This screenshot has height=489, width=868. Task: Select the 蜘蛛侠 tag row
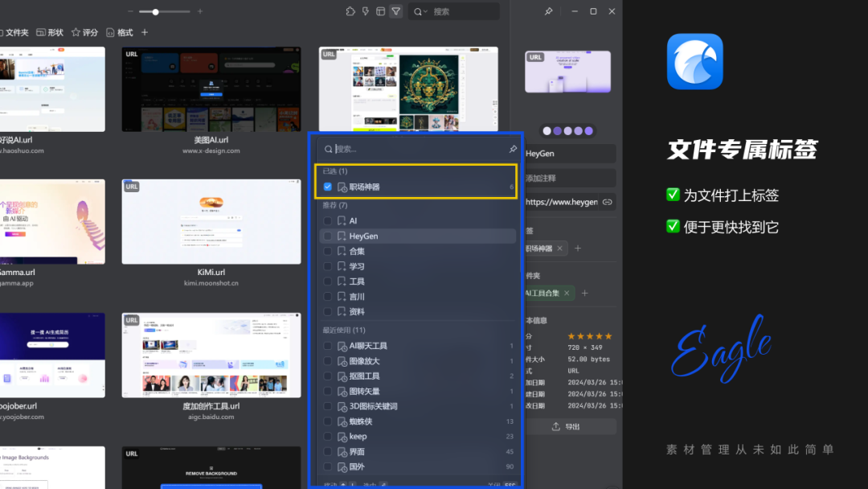click(418, 421)
